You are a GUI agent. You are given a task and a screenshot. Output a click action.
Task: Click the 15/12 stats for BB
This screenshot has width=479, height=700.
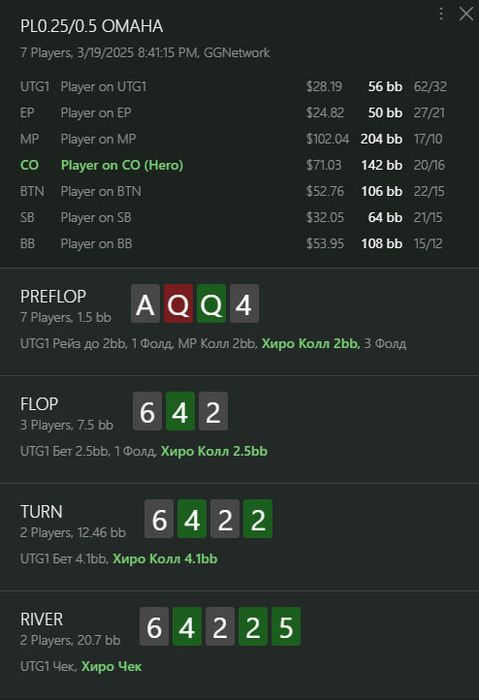(428, 244)
